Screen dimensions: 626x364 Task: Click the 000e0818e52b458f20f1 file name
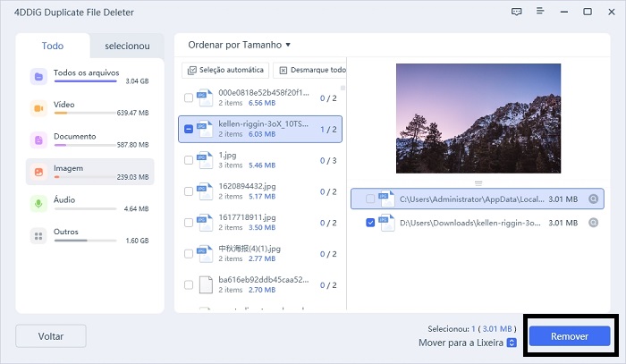[264, 93]
